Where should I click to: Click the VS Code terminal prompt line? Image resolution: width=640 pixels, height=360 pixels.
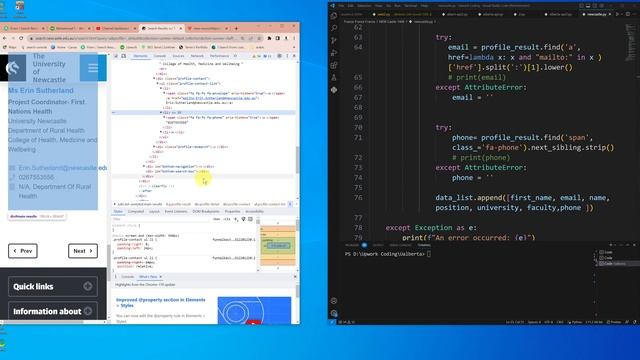388,254
